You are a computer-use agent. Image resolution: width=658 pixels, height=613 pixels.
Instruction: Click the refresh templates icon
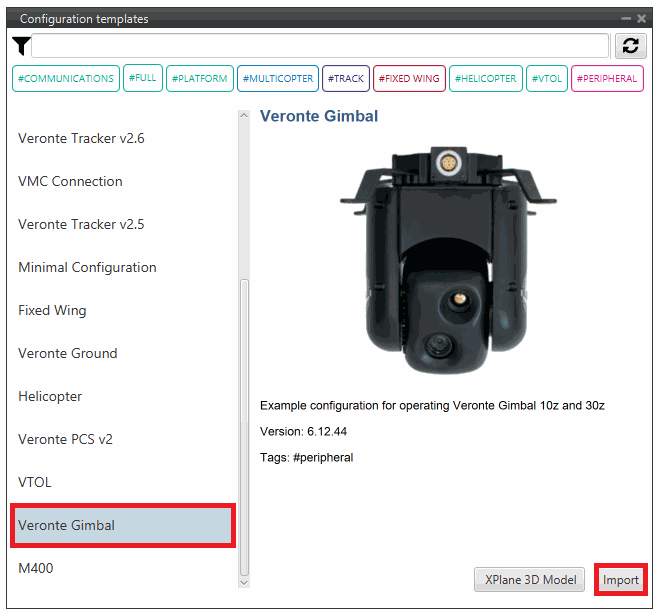click(x=630, y=46)
